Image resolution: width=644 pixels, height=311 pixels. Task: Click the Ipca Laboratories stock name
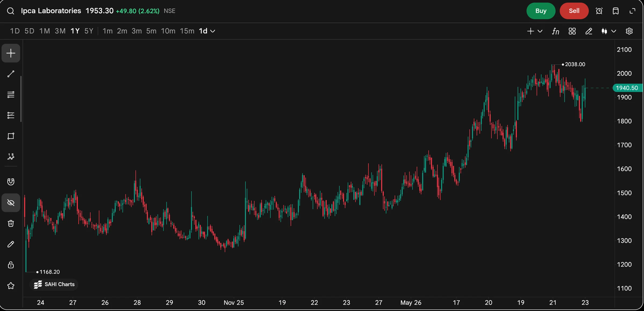(x=51, y=11)
